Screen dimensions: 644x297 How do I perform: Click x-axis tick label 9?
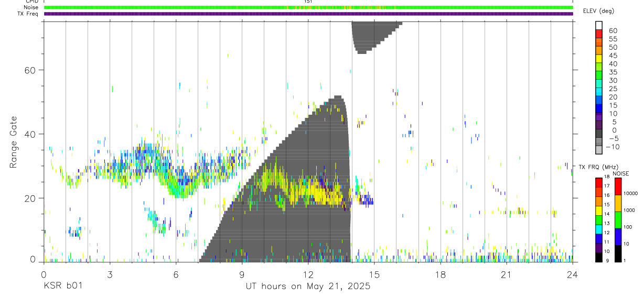242,274
